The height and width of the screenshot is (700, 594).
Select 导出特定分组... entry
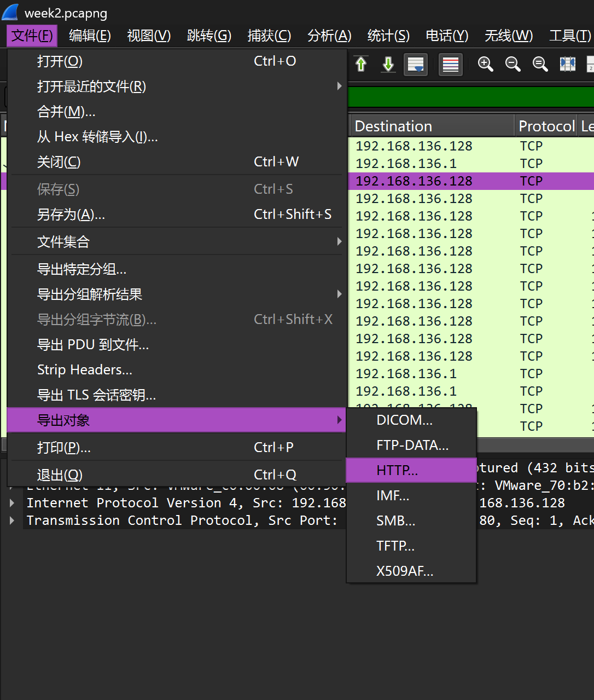[177, 269]
